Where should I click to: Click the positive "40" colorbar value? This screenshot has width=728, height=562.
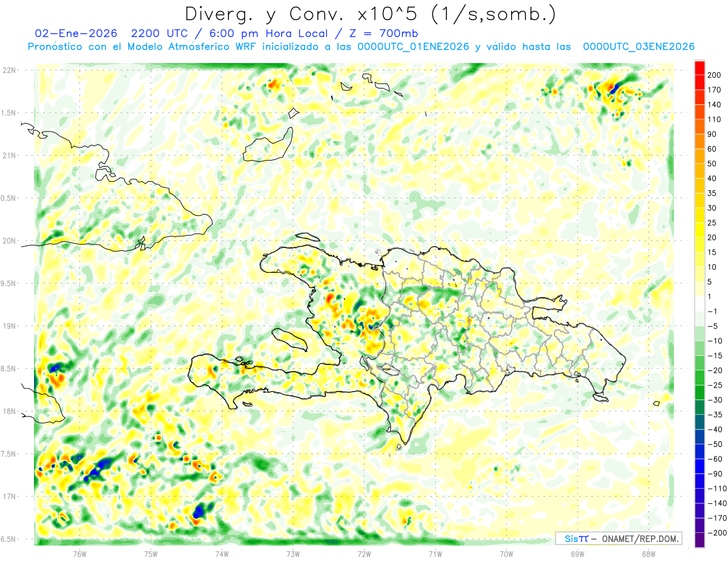tap(713, 178)
